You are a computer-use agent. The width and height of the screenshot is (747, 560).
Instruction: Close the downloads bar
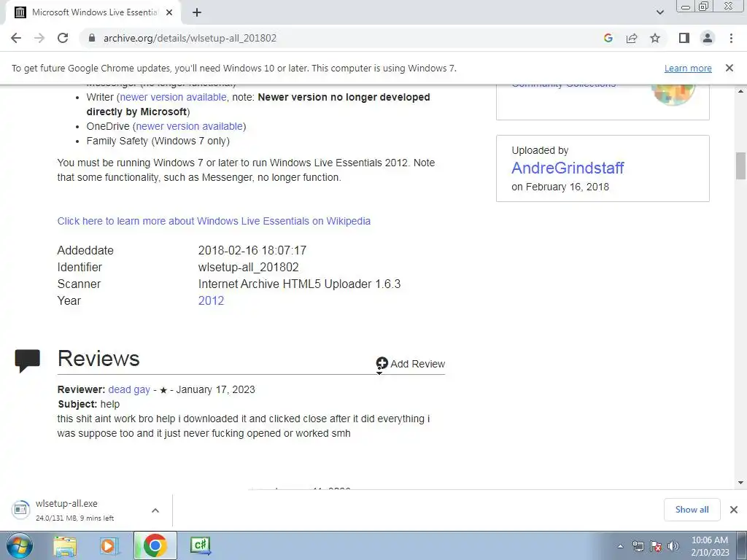coord(734,510)
